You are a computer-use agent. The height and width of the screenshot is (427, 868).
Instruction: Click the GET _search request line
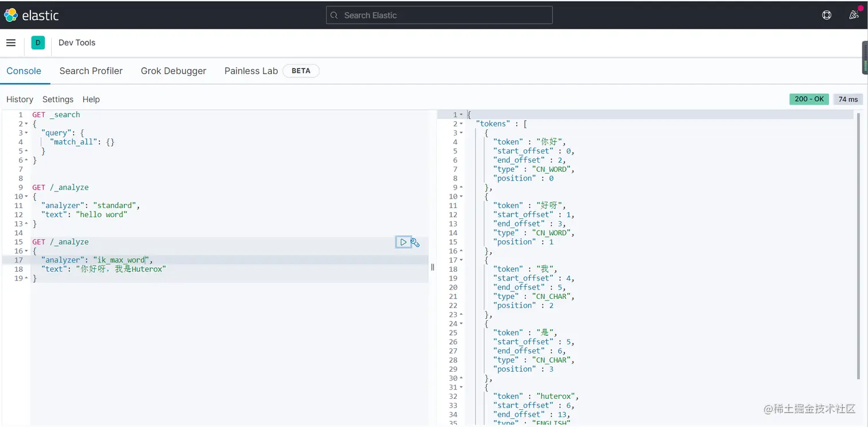click(56, 115)
